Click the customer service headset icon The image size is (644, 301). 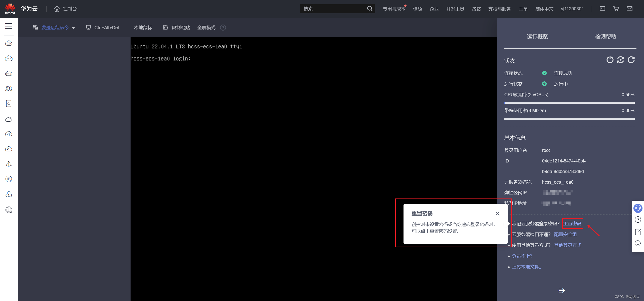[x=638, y=208]
